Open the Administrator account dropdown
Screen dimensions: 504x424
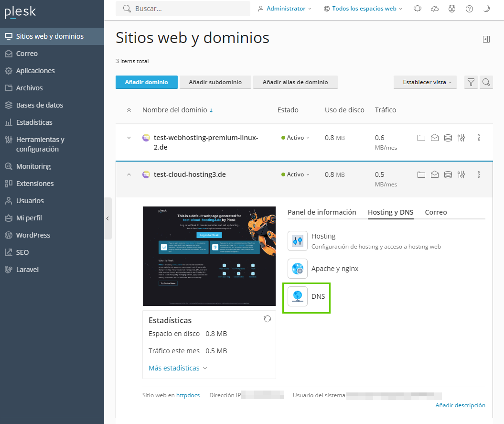(x=285, y=9)
